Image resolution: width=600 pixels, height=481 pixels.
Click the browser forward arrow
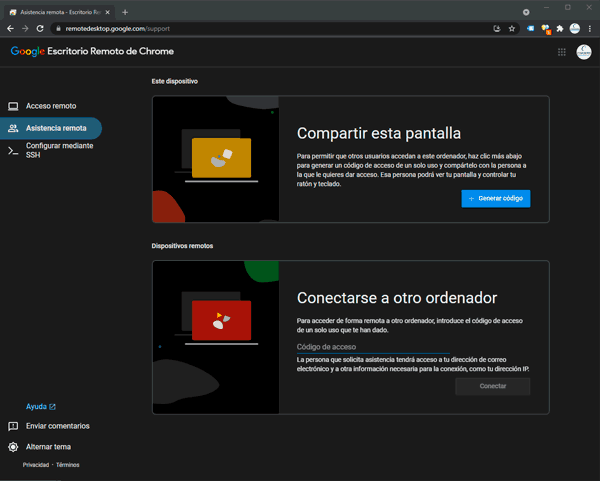25,29
